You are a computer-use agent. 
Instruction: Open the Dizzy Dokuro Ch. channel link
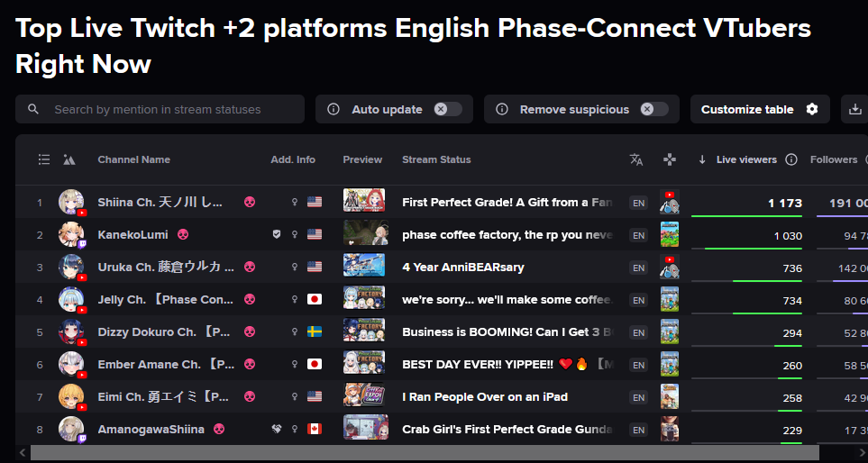(x=166, y=331)
